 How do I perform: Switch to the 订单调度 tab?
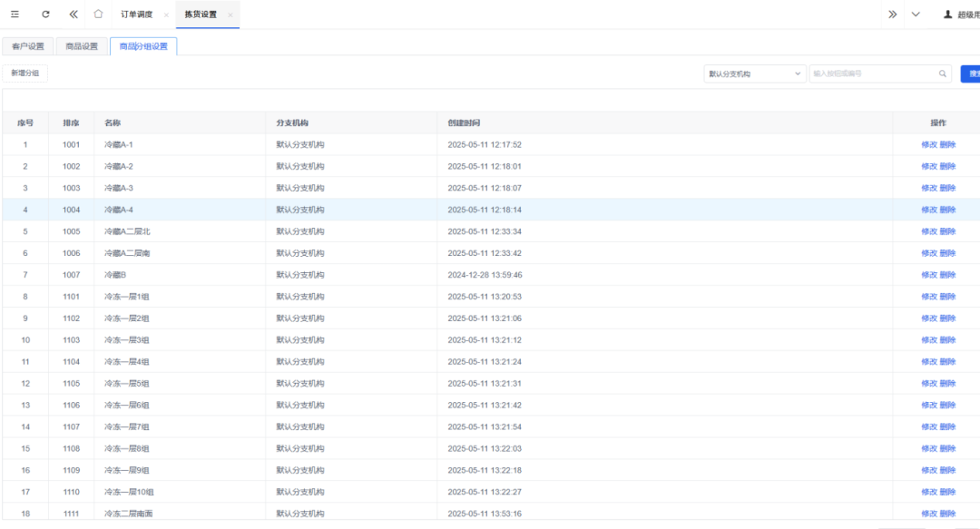(136, 15)
